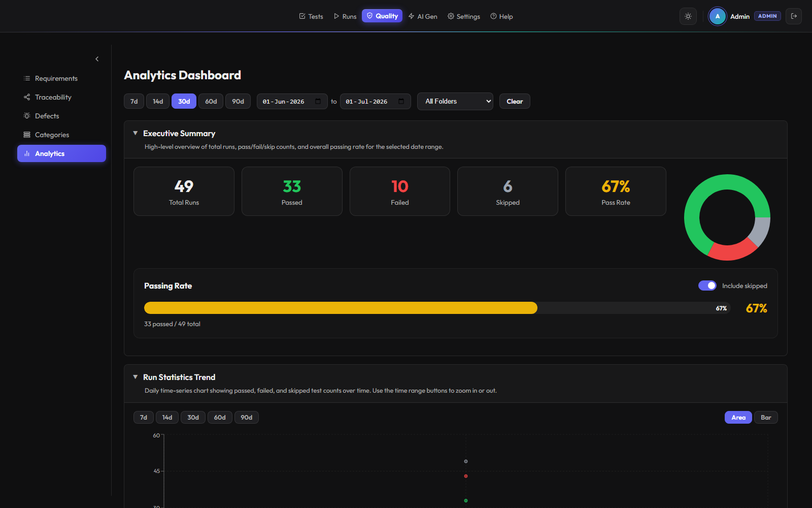The image size is (812, 508).
Task: Open the end date calendar picker icon
Action: (401, 101)
